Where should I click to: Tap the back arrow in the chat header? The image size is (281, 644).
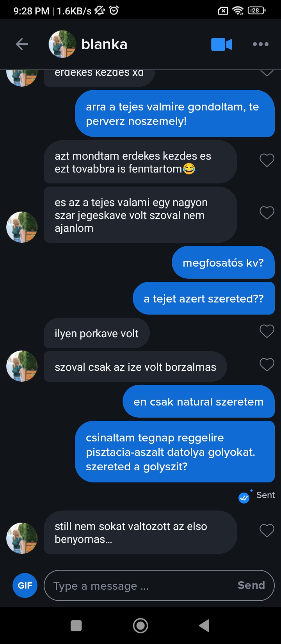click(x=22, y=44)
